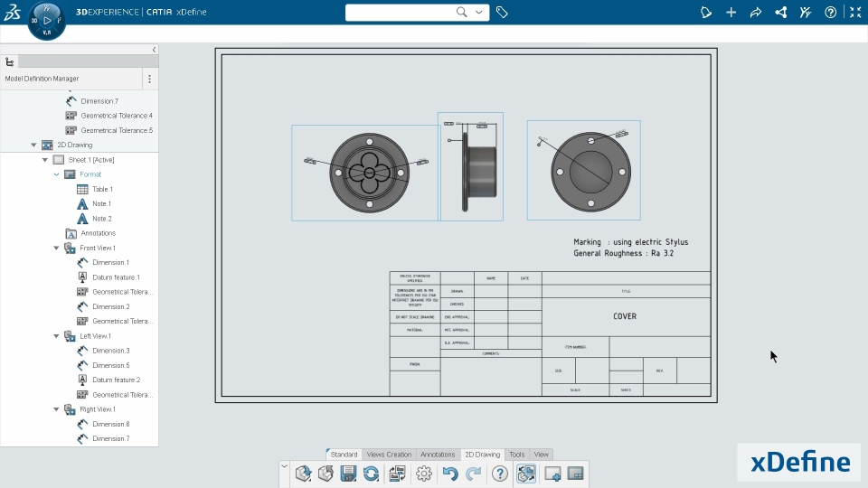Click the swap folders icon in the action bar
Viewport: 868px width, 488px height.
coord(397,474)
